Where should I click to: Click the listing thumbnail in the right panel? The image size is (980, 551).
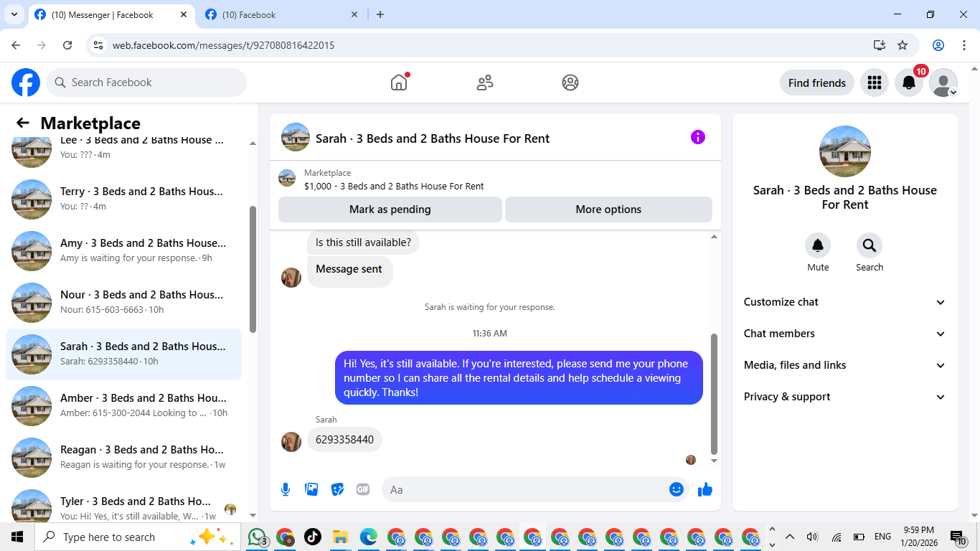(845, 151)
